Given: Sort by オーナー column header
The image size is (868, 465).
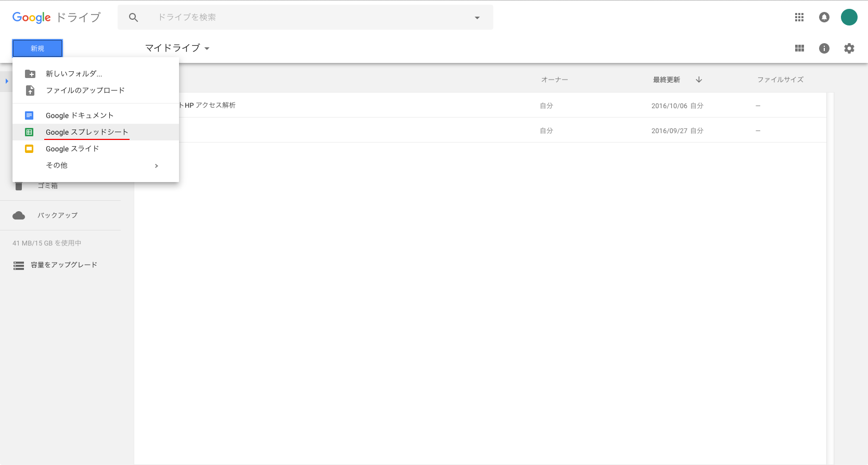Looking at the screenshot, I should [555, 80].
